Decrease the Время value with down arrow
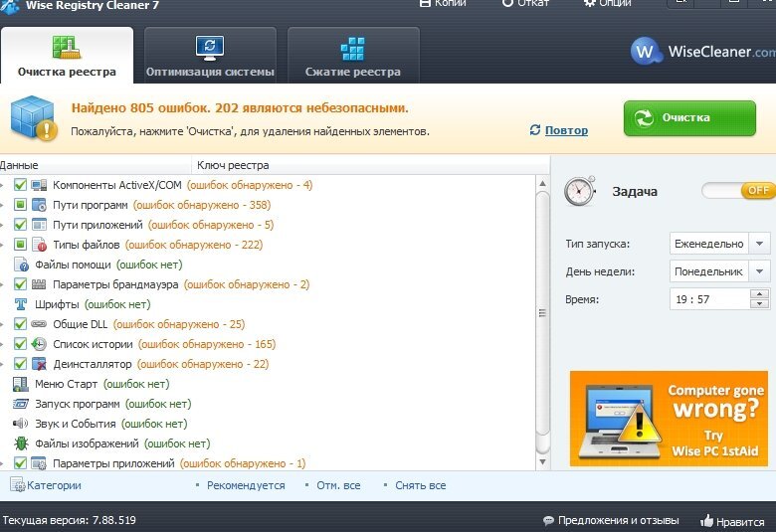This screenshot has height=532, width=776. point(760,304)
